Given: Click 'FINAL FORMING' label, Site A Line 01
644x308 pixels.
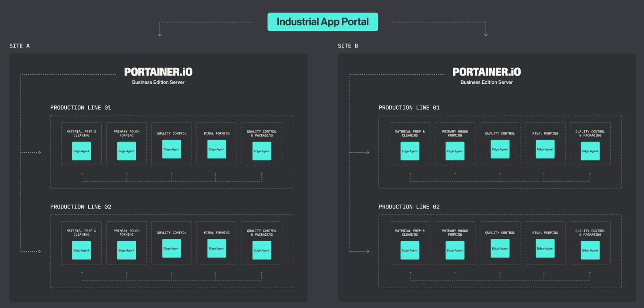Looking at the screenshot, I should (217, 134).
